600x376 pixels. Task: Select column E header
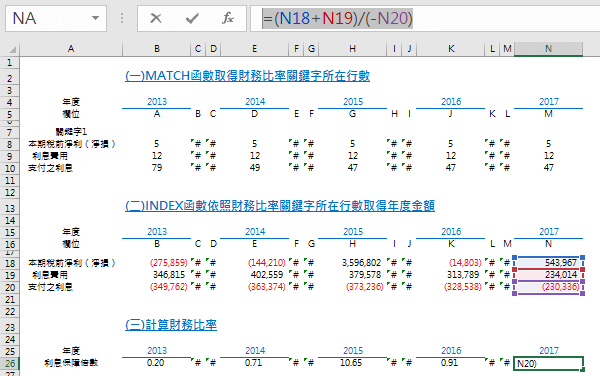click(x=254, y=49)
